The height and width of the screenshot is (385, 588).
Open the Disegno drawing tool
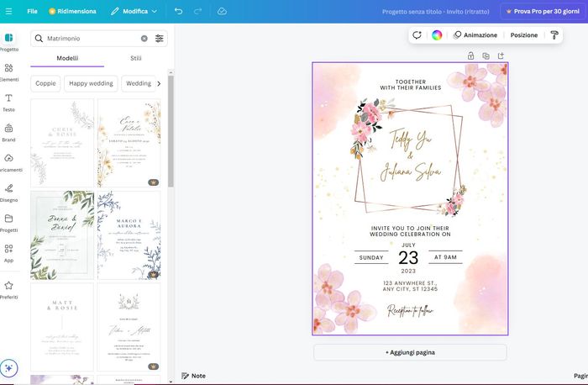click(8, 192)
